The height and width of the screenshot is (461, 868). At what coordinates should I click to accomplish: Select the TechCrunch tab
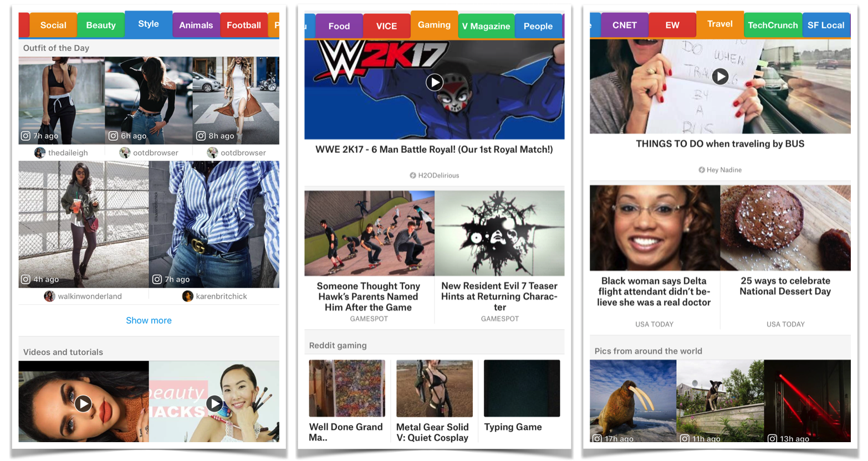pyautogui.click(x=773, y=25)
